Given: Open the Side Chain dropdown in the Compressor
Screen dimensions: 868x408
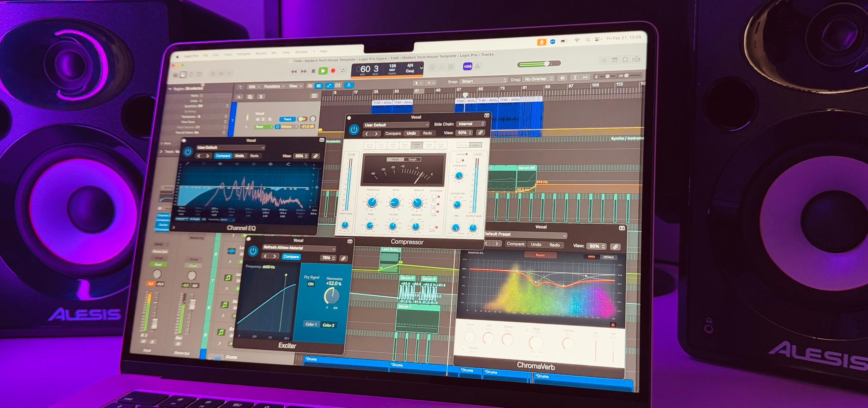Looking at the screenshot, I should pos(471,124).
